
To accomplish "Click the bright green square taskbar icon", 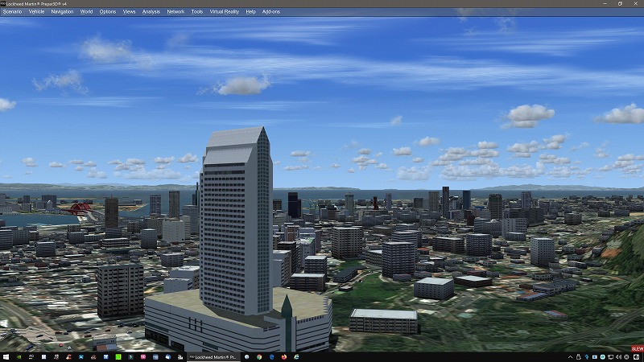I will coord(118,357).
